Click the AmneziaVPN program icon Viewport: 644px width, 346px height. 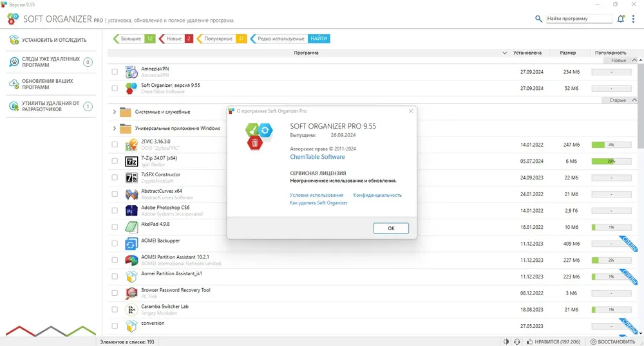[x=131, y=72]
